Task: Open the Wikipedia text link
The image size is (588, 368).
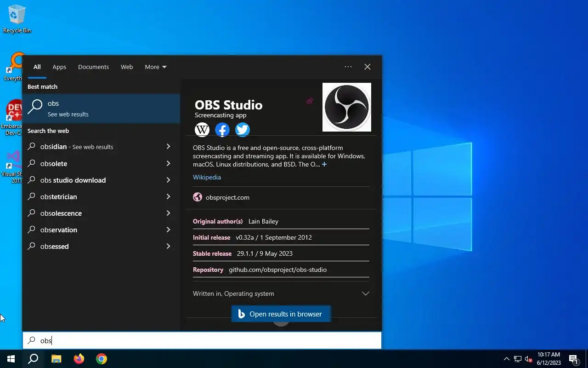Action: coord(207,177)
